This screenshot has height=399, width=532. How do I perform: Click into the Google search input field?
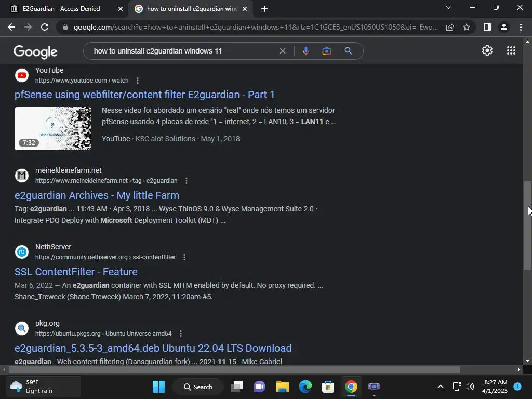[183, 51]
